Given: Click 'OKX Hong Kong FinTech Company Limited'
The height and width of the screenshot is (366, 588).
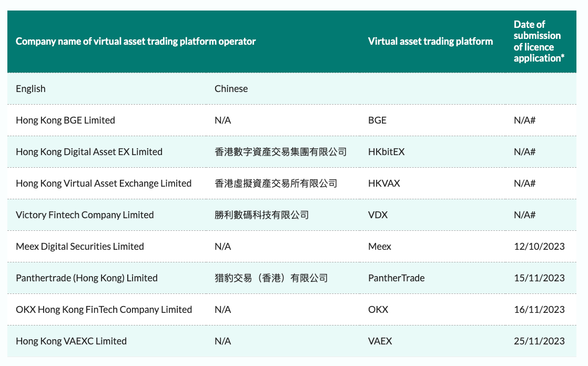Looking at the screenshot, I should 104,309.
